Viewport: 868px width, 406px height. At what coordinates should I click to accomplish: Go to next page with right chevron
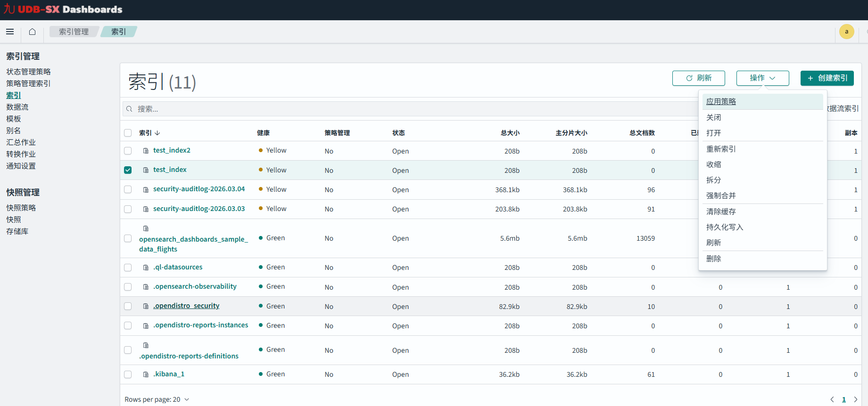855,399
